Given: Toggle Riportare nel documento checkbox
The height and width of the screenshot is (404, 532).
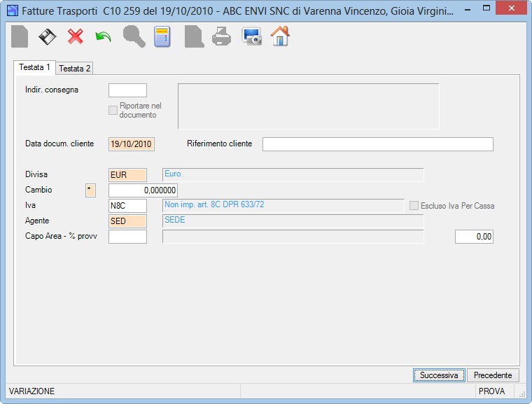Looking at the screenshot, I should tap(113, 110).
